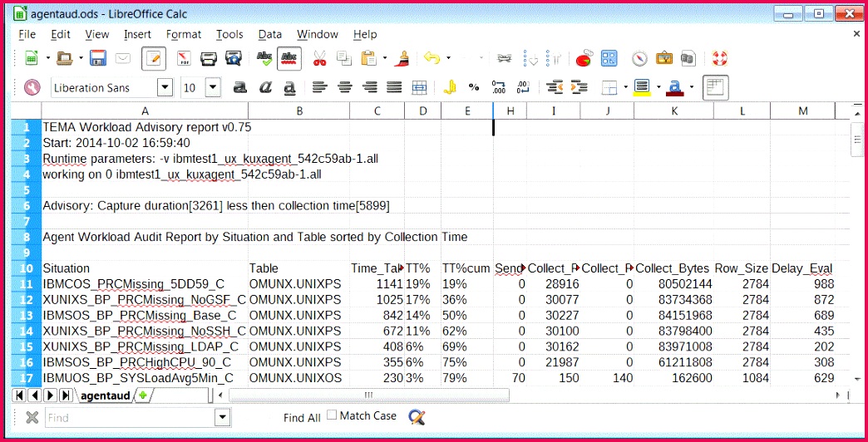Click Merge and Center Cells icon
Viewport: 868px width, 442px height.
point(420,87)
